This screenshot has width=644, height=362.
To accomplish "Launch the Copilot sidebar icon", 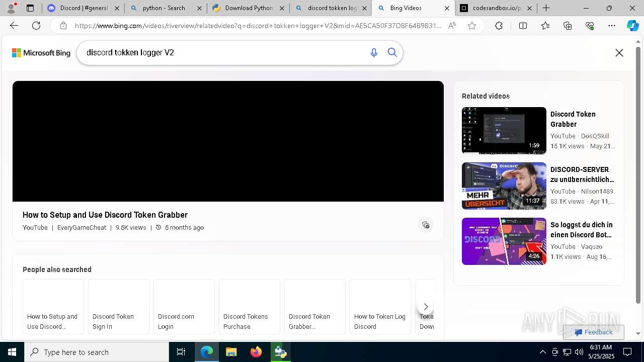I will 632,26.
